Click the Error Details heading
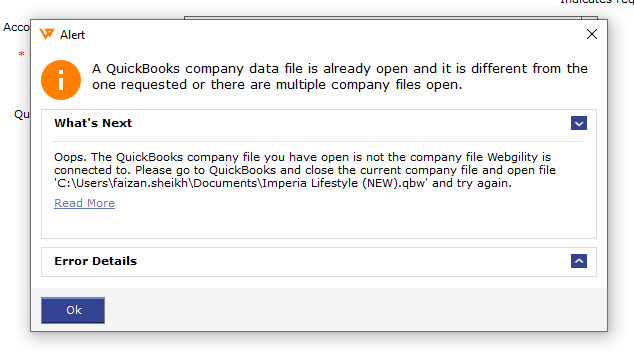 pyautogui.click(x=95, y=261)
